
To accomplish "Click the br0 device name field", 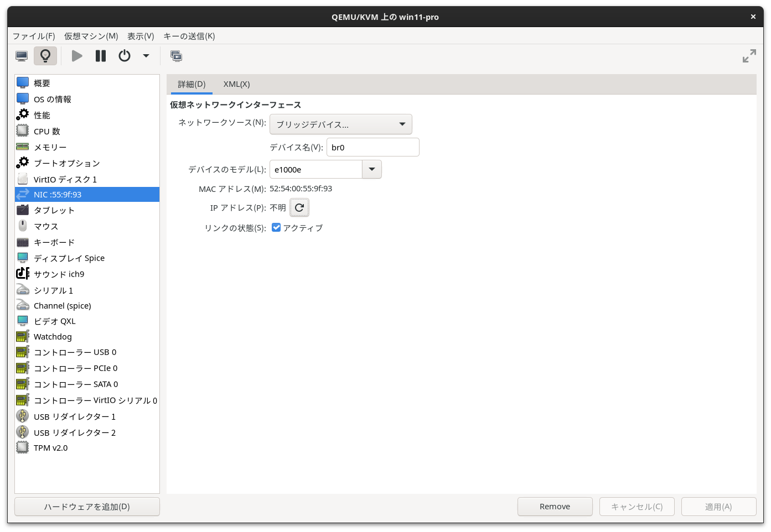I will [x=372, y=147].
